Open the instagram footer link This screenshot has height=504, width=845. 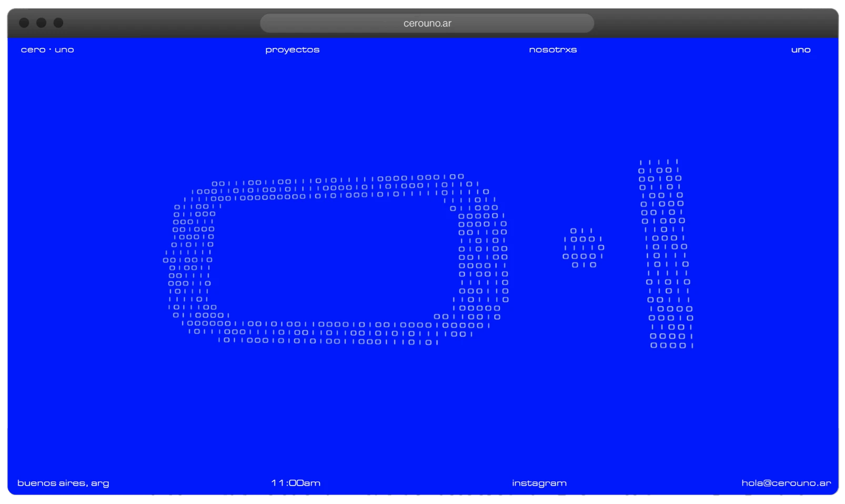(x=539, y=483)
